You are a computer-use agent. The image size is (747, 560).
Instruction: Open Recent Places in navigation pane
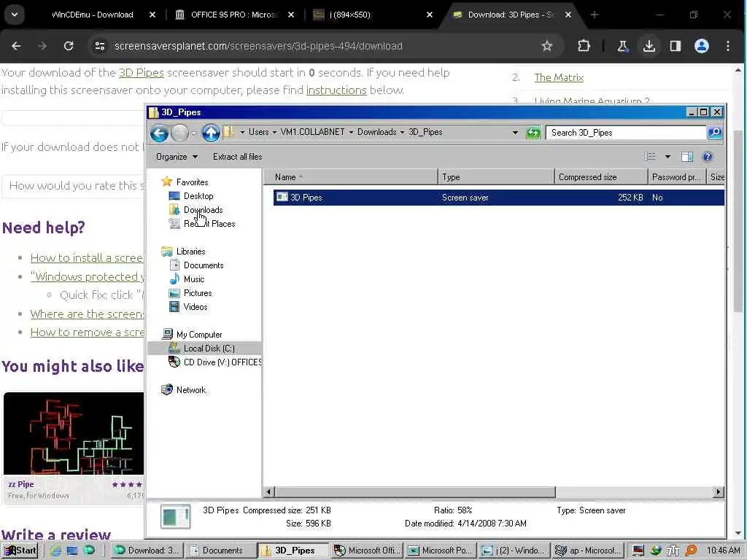(x=209, y=223)
